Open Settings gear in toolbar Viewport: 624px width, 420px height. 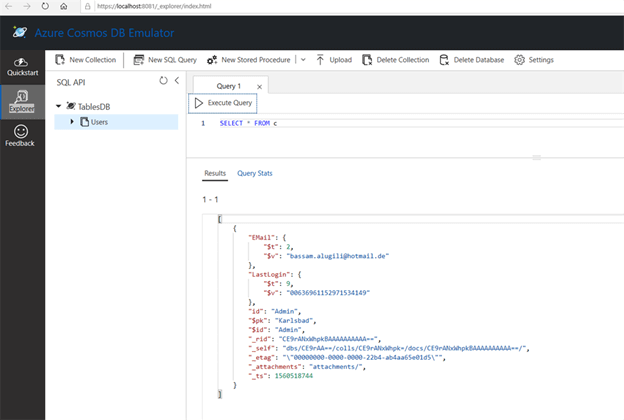pyautogui.click(x=534, y=60)
